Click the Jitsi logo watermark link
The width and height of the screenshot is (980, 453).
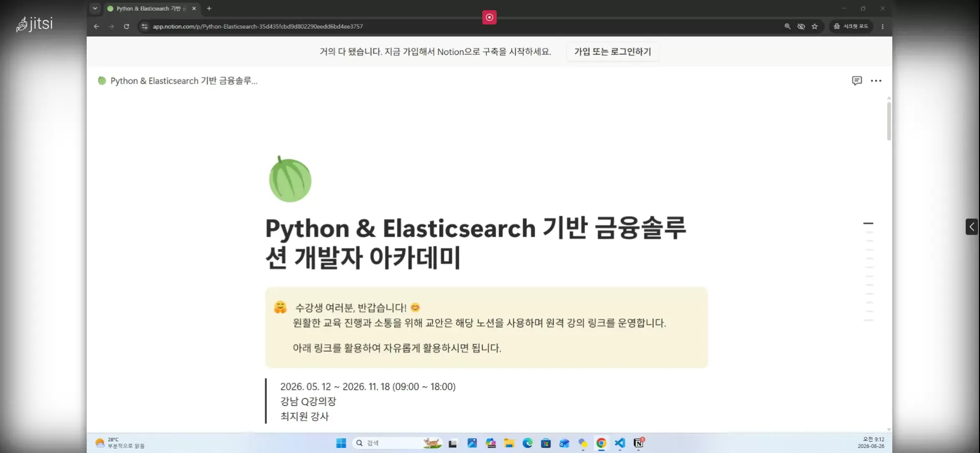pyautogui.click(x=35, y=24)
